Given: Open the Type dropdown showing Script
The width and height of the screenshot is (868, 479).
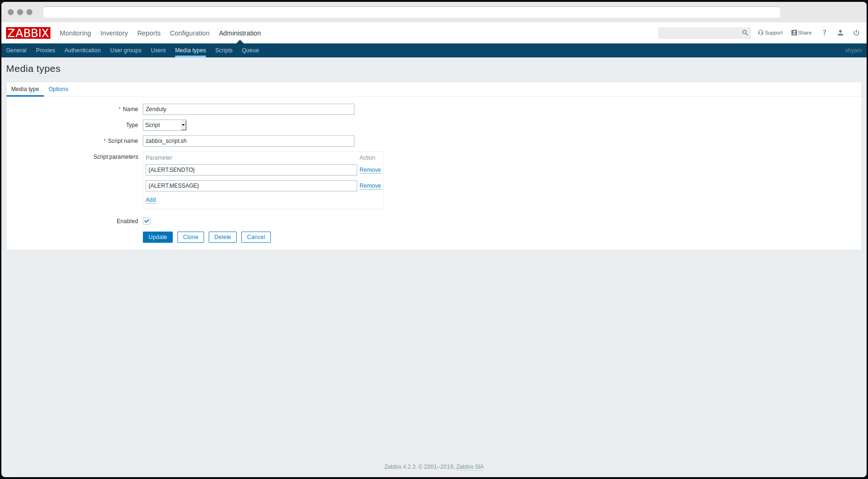Looking at the screenshot, I should click(165, 125).
